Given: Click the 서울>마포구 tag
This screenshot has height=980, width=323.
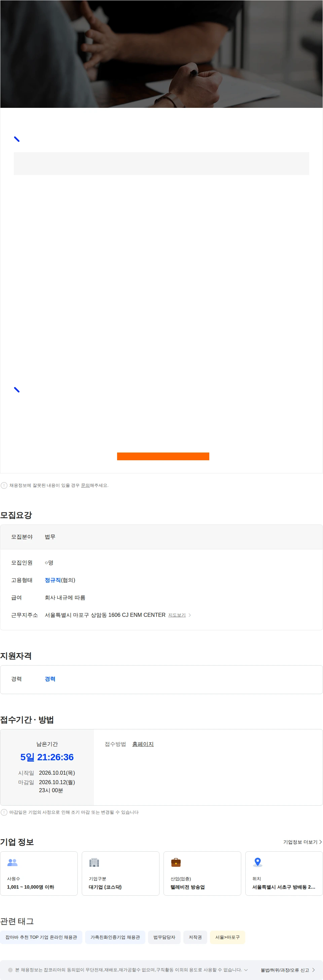Looking at the screenshot, I should click(227, 937).
